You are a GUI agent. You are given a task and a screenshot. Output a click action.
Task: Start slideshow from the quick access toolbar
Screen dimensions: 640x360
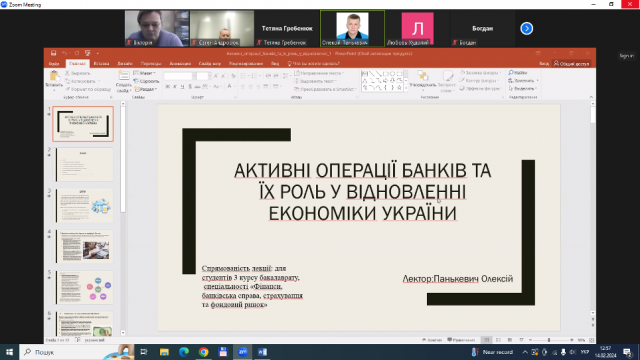[x=87, y=53]
